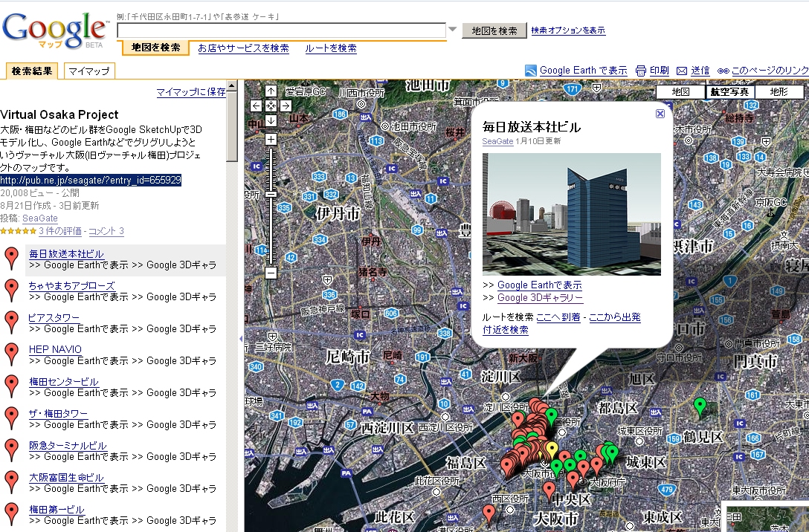The width and height of the screenshot is (809, 532).
Task: Click into the map search input field
Action: (x=282, y=30)
